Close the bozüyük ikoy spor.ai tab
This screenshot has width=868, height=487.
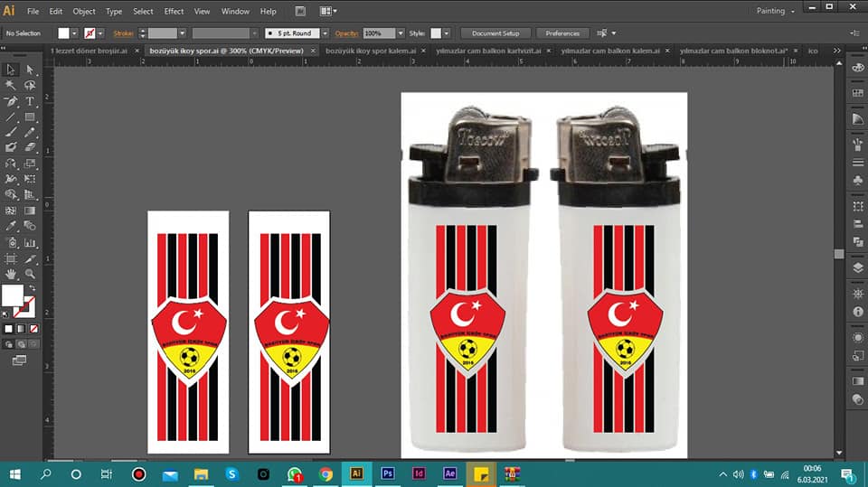(313, 51)
